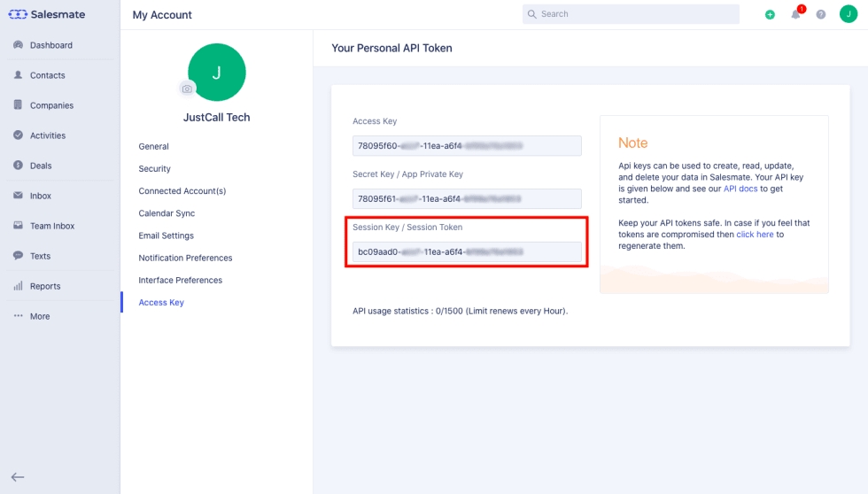Image resolution: width=868 pixels, height=494 pixels.
Task: Collapse sidebar with the left arrow
Action: coord(18,477)
